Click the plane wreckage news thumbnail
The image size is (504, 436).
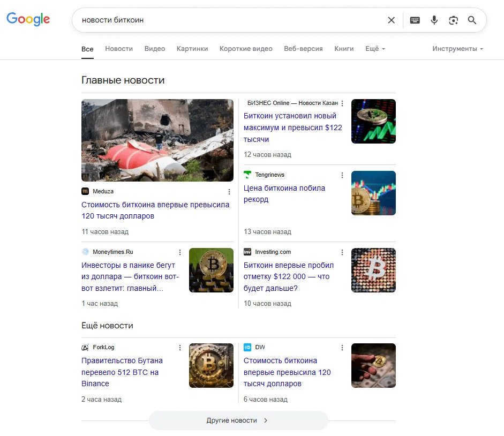(x=157, y=140)
